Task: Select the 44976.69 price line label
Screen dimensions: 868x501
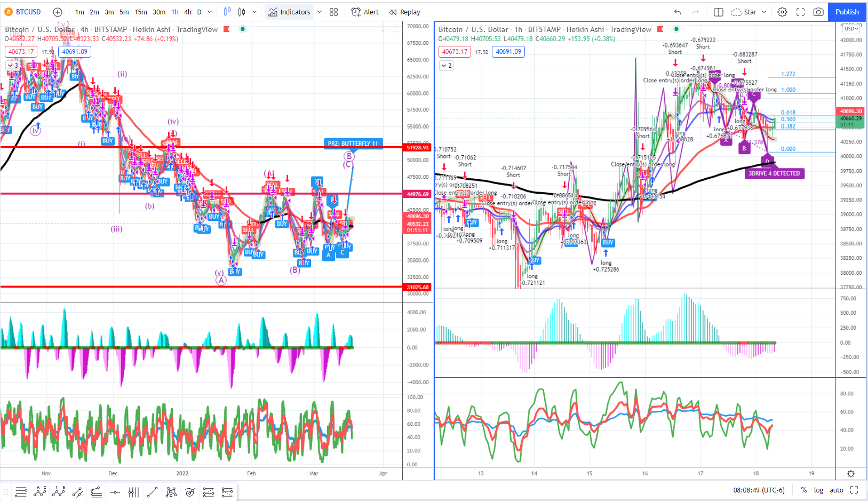Action: point(418,194)
